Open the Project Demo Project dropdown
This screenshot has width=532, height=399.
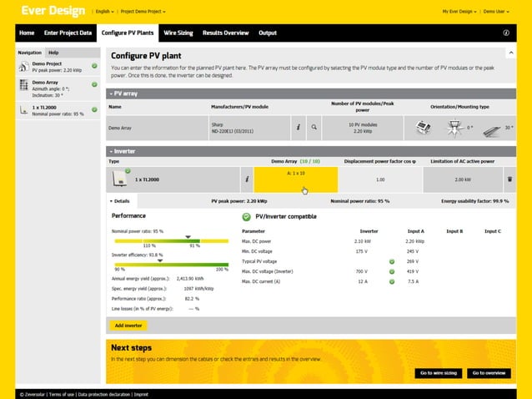142,12
